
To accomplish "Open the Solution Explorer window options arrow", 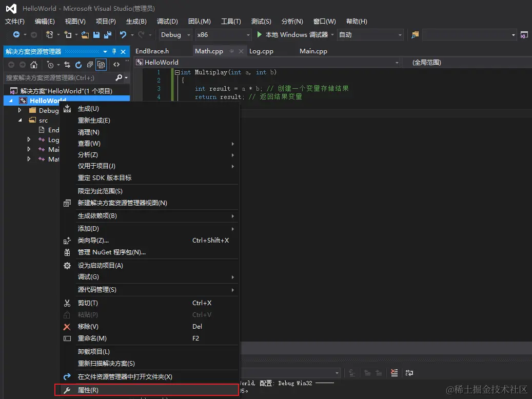I will [x=105, y=52].
